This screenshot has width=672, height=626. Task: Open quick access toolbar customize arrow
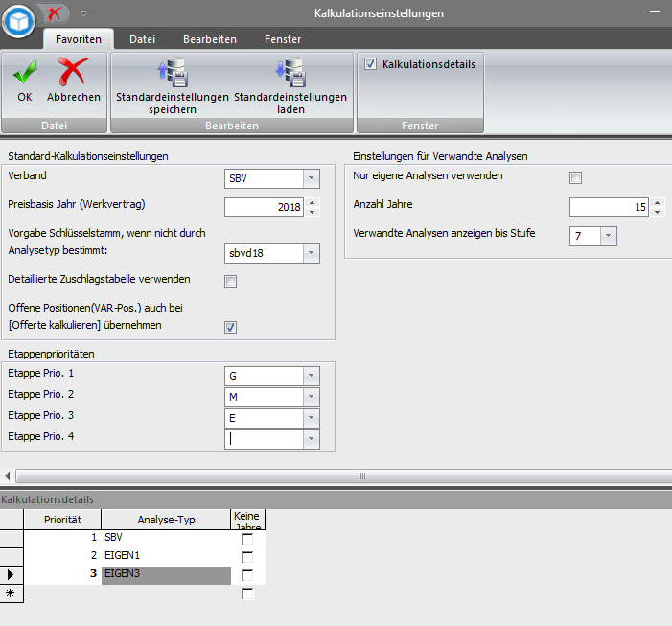click(83, 13)
